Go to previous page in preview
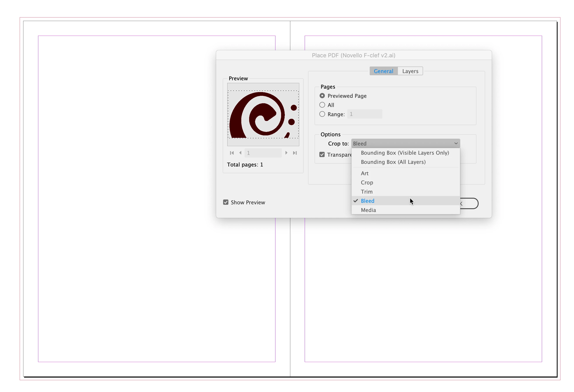Viewport: 574px width, 392px height. 240,153
